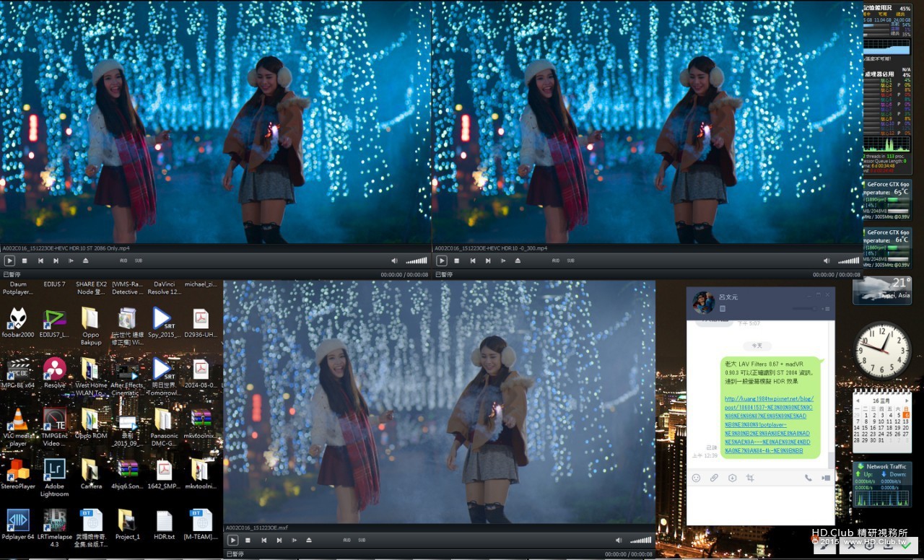Image resolution: width=924 pixels, height=560 pixels.
Task: Open file via eject icon in ST 2086 player
Action: pyautogui.click(x=85, y=261)
